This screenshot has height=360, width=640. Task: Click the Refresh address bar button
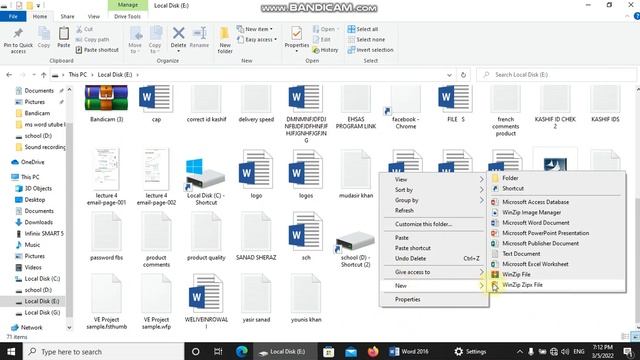coord(463,75)
